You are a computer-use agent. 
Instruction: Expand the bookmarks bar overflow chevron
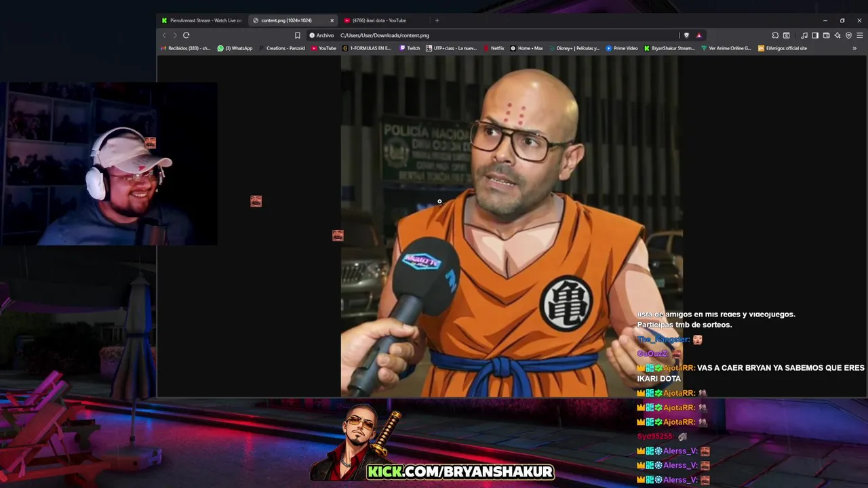tap(854, 48)
